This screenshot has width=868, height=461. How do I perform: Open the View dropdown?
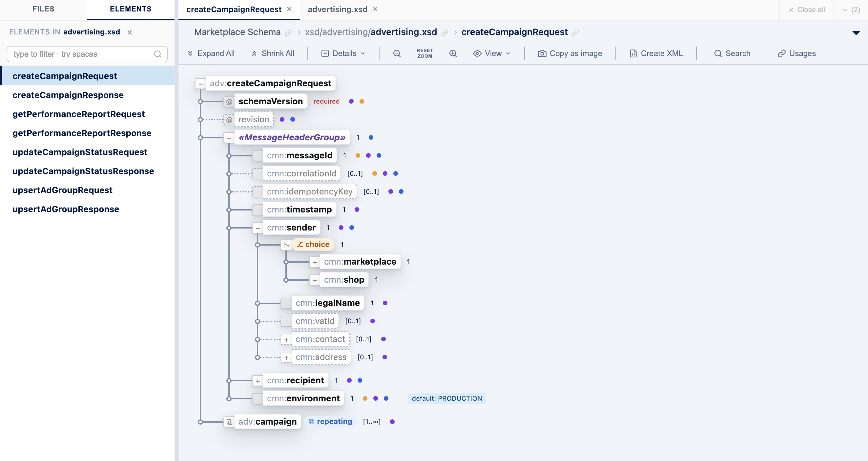[492, 53]
